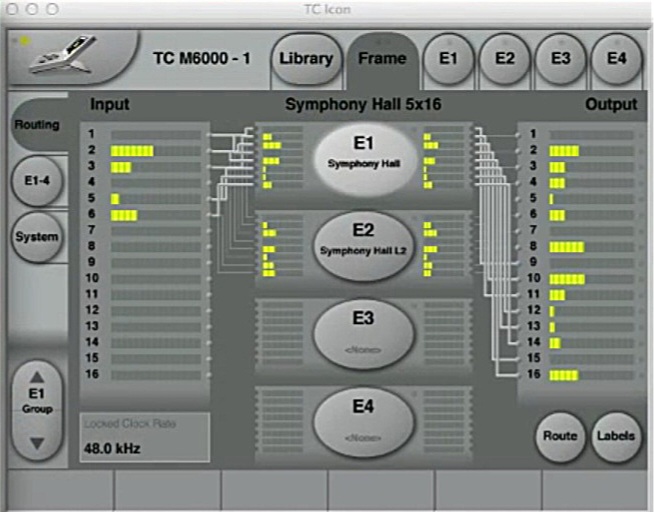The height and width of the screenshot is (512, 654).
Task: Open the E1 top tab
Action: coord(449,58)
